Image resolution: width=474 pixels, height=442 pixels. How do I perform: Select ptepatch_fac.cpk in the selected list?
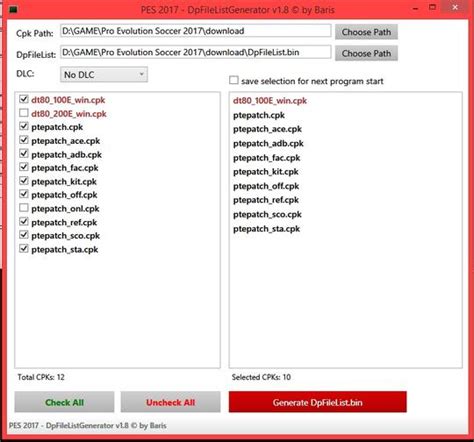(x=267, y=158)
